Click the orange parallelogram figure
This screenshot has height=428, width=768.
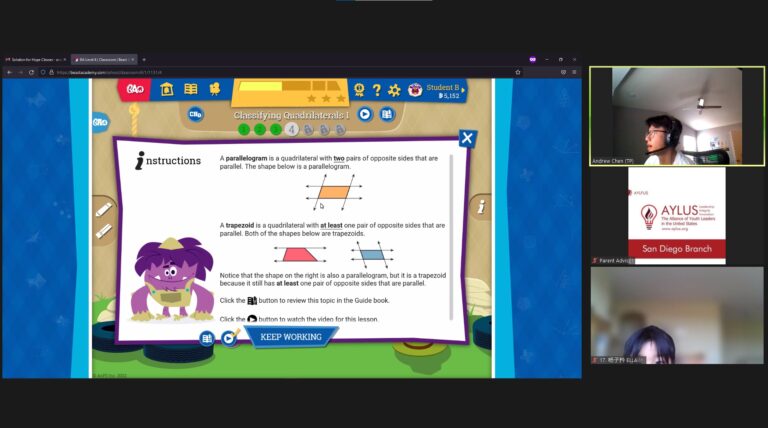[x=334, y=192]
